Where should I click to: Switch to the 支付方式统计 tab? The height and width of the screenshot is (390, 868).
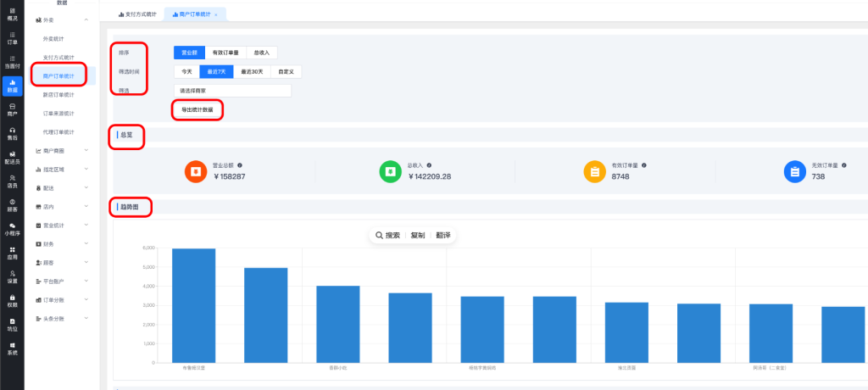point(137,14)
